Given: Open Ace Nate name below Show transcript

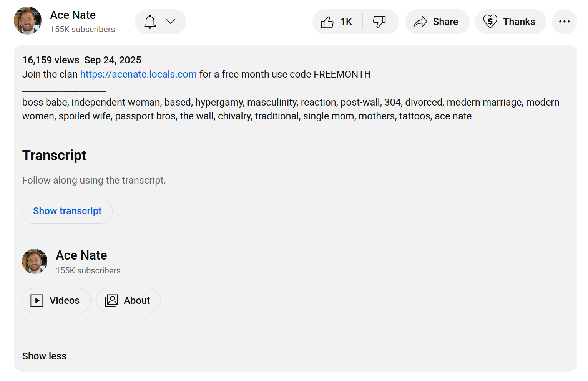Looking at the screenshot, I should point(81,255).
